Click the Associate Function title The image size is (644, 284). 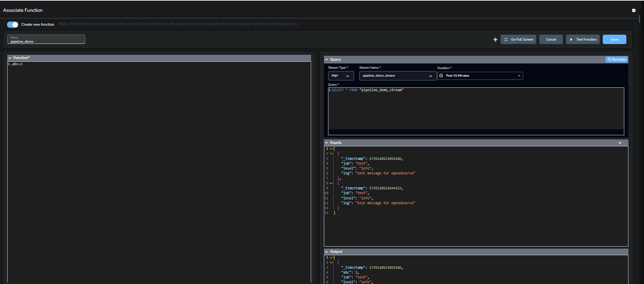coord(23,10)
